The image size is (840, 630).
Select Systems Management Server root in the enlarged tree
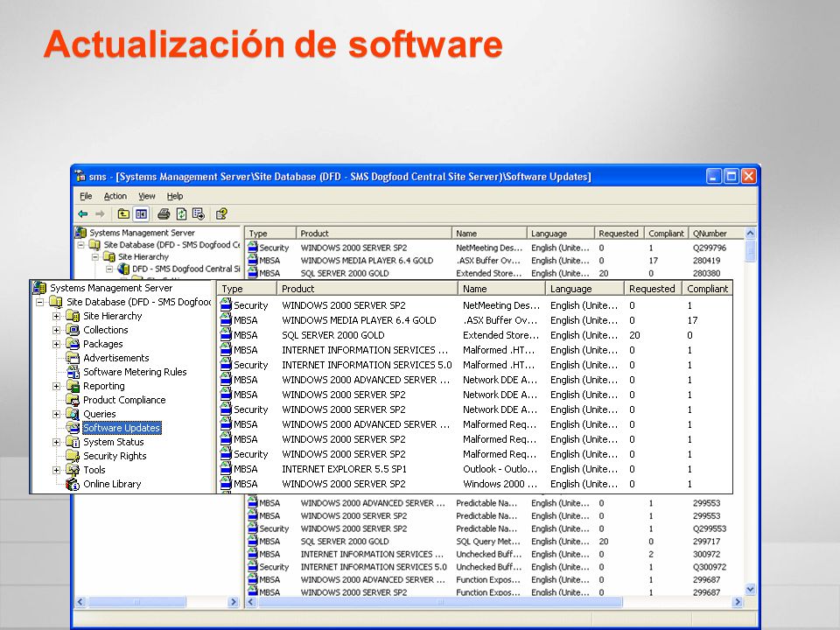pyautogui.click(x=111, y=288)
